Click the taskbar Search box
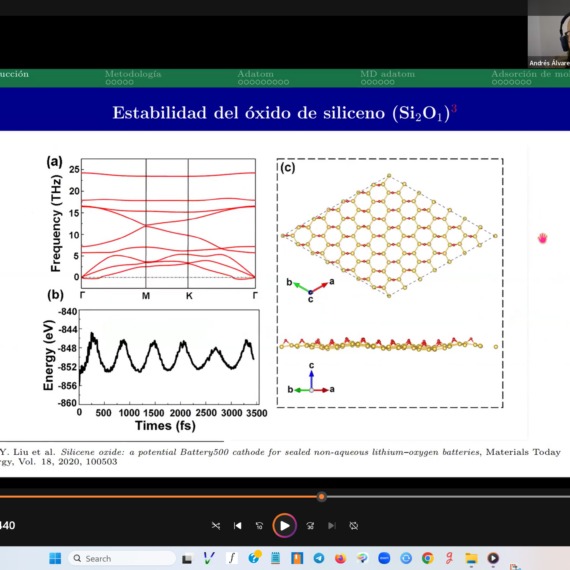Image resolution: width=570 pixels, height=570 pixels. (x=122, y=558)
